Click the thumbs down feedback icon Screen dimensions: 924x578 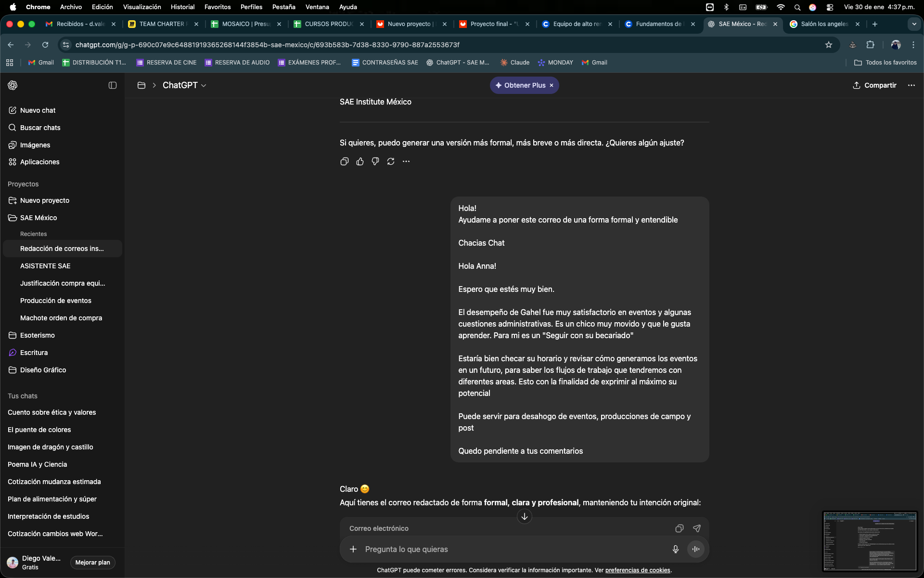tap(375, 161)
